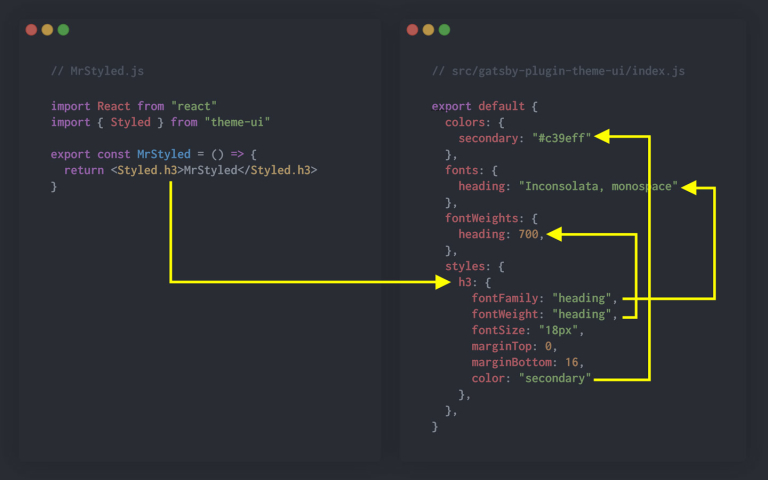768x480 pixels.
Task: Click the color: "secondary" line
Action: click(x=531, y=379)
